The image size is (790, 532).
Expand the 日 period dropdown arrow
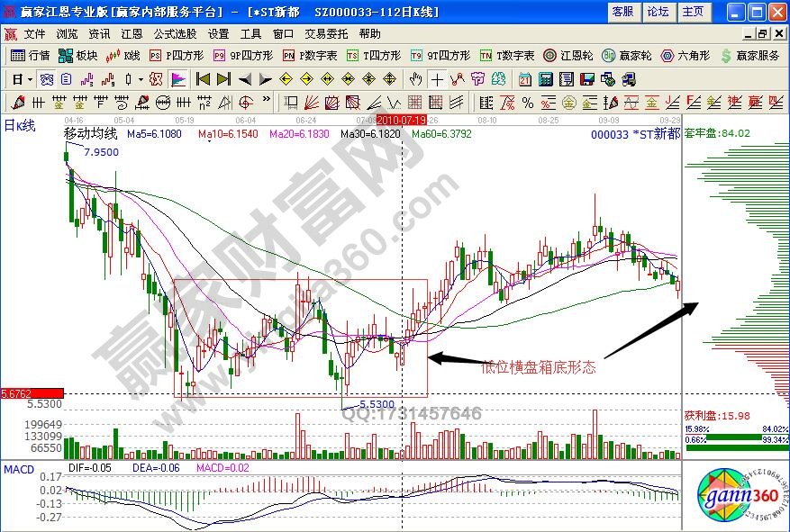pos(29,78)
